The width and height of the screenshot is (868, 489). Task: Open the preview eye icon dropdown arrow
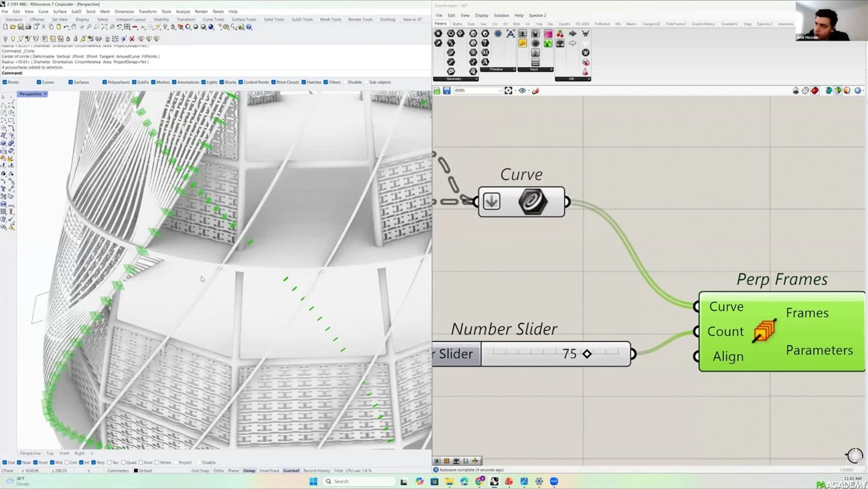click(x=529, y=90)
